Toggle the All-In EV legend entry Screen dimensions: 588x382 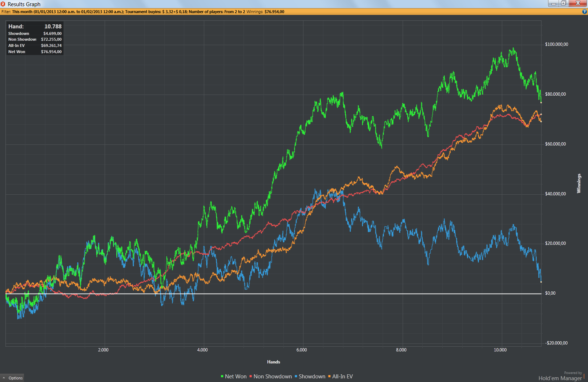pyautogui.click(x=341, y=377)
